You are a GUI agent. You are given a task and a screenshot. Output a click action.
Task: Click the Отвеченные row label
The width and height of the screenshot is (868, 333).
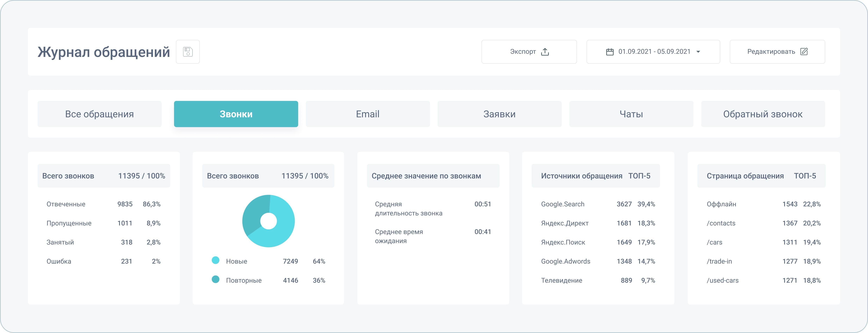click(66, 204)
